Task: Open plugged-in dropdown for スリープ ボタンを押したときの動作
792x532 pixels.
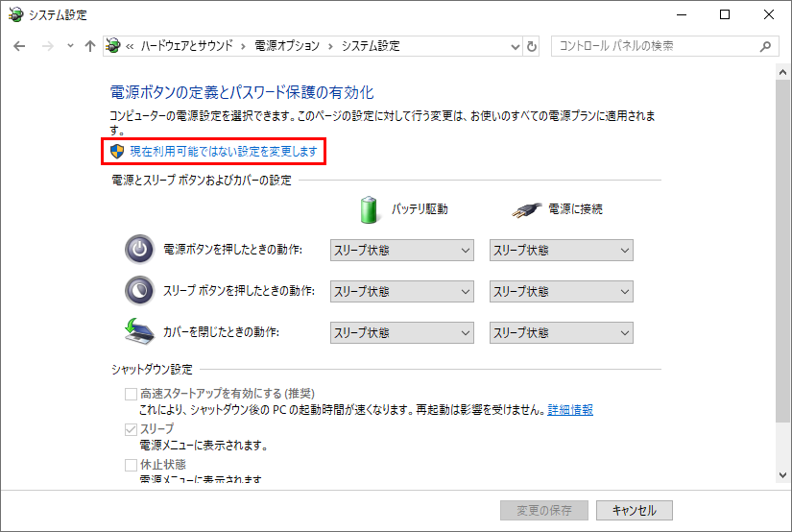Action: (x=562, y=292)
